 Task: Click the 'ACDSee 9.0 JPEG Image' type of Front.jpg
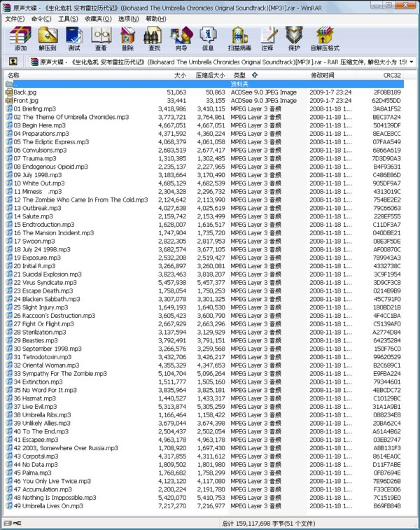[x=264, y=100]
